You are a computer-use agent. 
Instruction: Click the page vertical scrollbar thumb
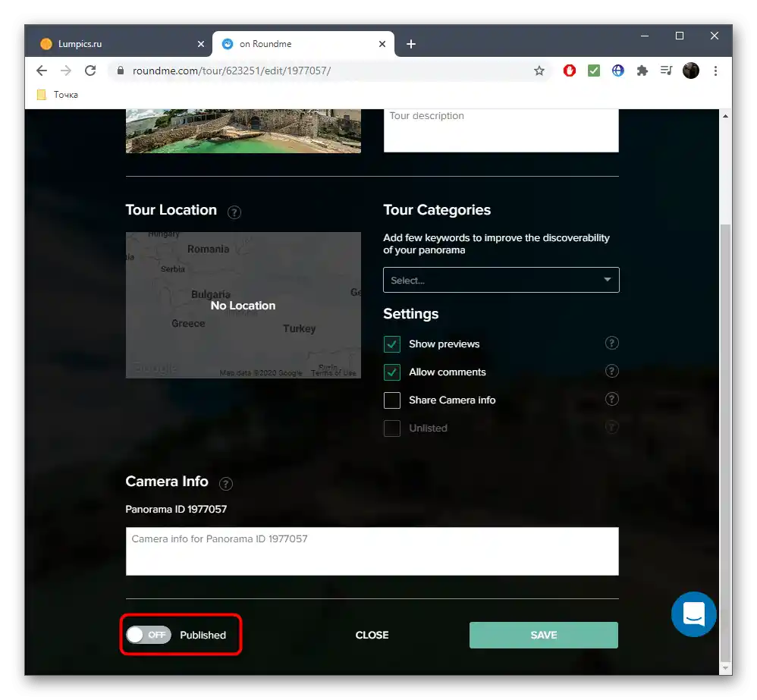(x=725, y=442)
